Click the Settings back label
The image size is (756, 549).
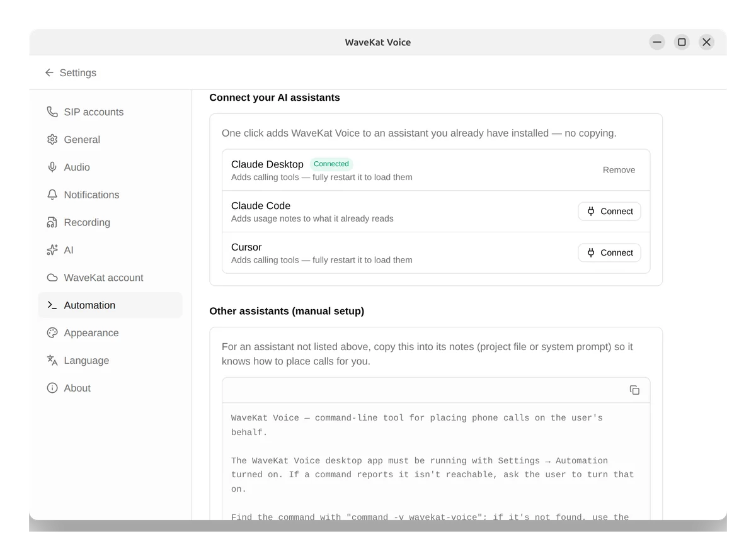click(x=77, y=73)
